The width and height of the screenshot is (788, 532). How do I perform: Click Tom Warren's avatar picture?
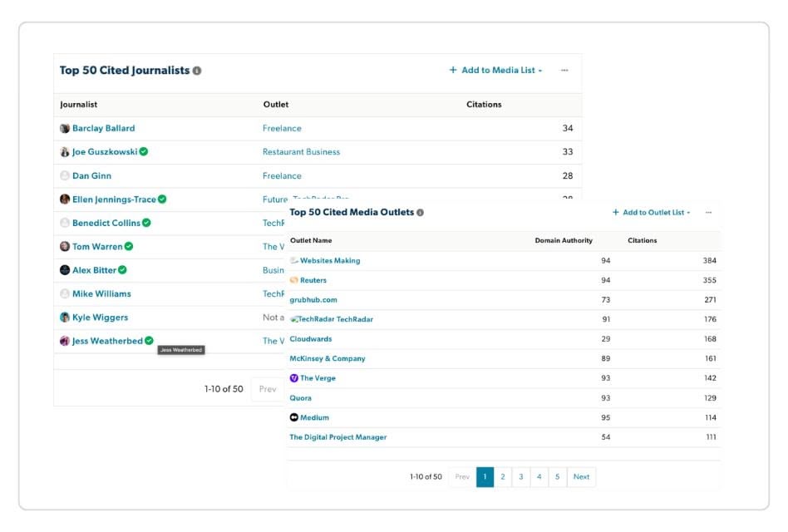point(65,247)
